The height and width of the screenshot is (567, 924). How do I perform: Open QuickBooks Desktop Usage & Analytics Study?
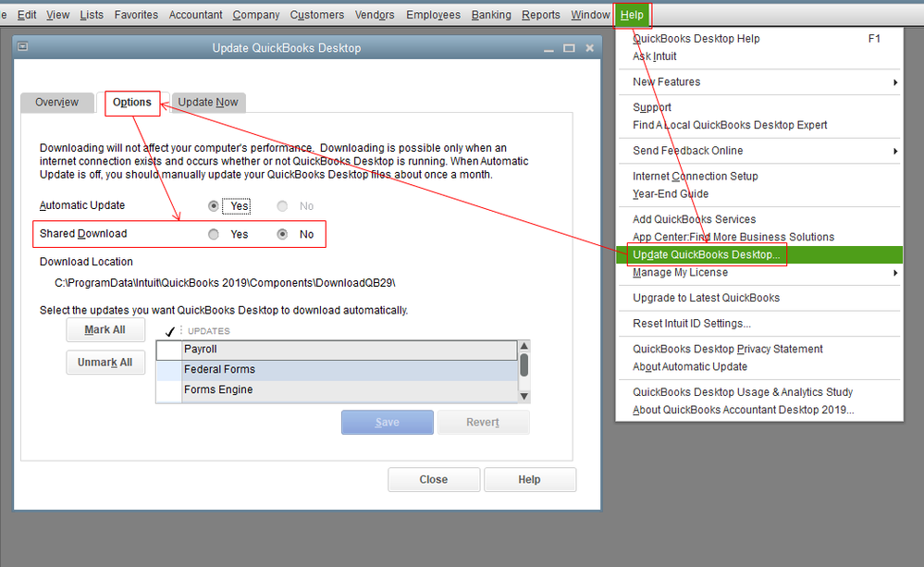(x=759, y=392)
